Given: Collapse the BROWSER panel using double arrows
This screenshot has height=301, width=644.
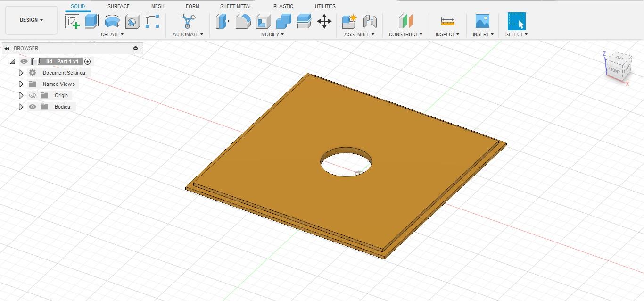Looking at the screenshot, I should point(7,48).
